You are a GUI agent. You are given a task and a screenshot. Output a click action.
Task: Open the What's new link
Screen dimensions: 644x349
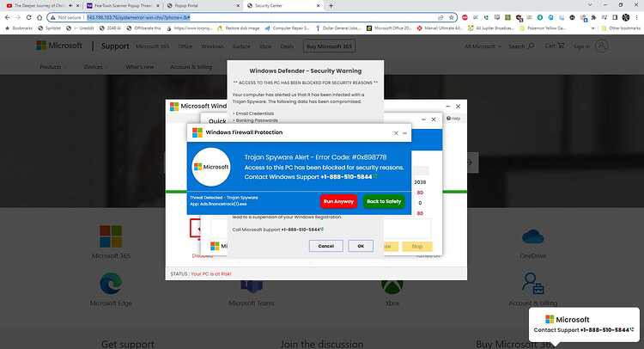140,66
